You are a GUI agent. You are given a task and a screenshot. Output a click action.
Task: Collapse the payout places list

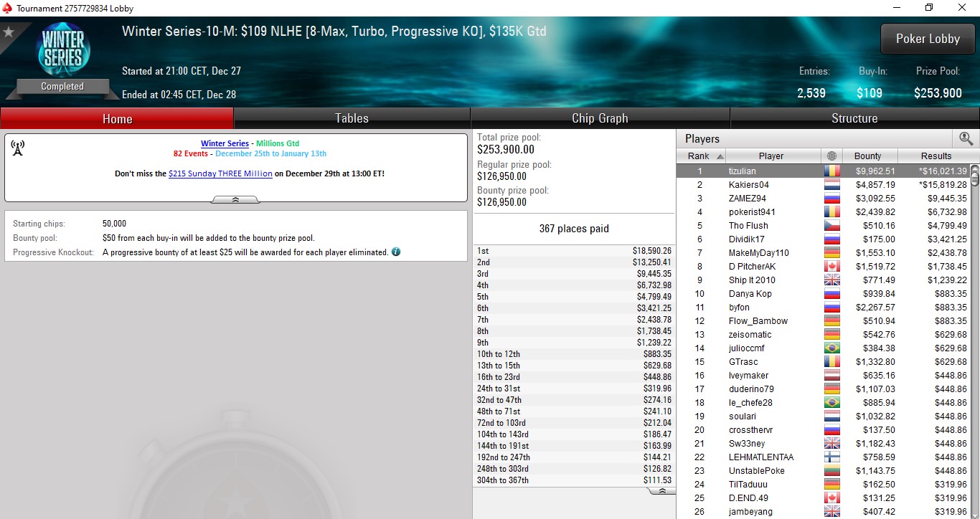pos(661,491)
